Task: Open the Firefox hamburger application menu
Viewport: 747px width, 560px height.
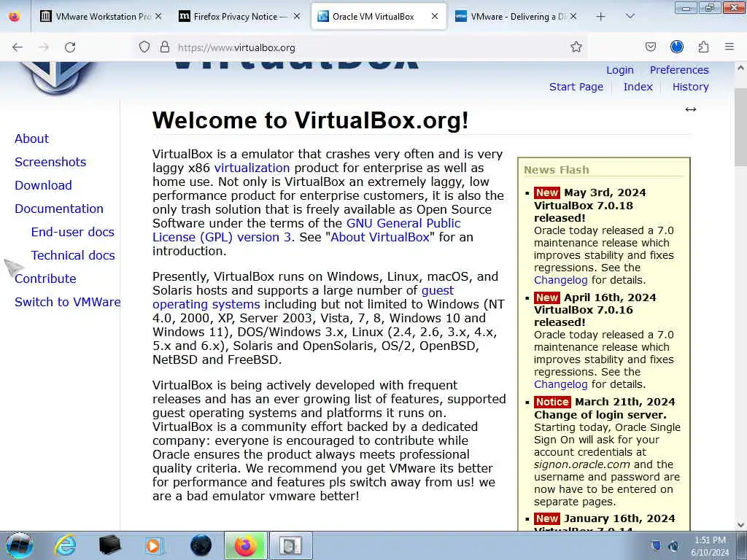Action: click(729, 47)
